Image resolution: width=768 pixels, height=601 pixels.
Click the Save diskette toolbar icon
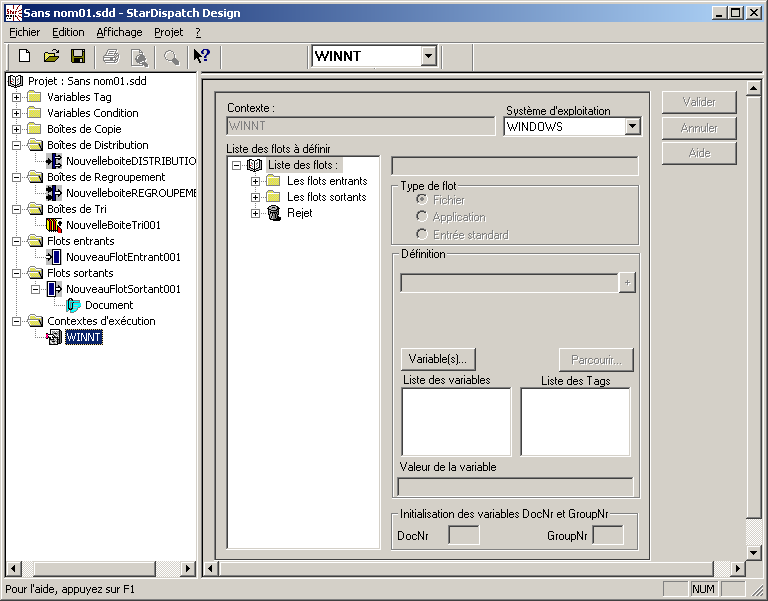coord(77,57)
